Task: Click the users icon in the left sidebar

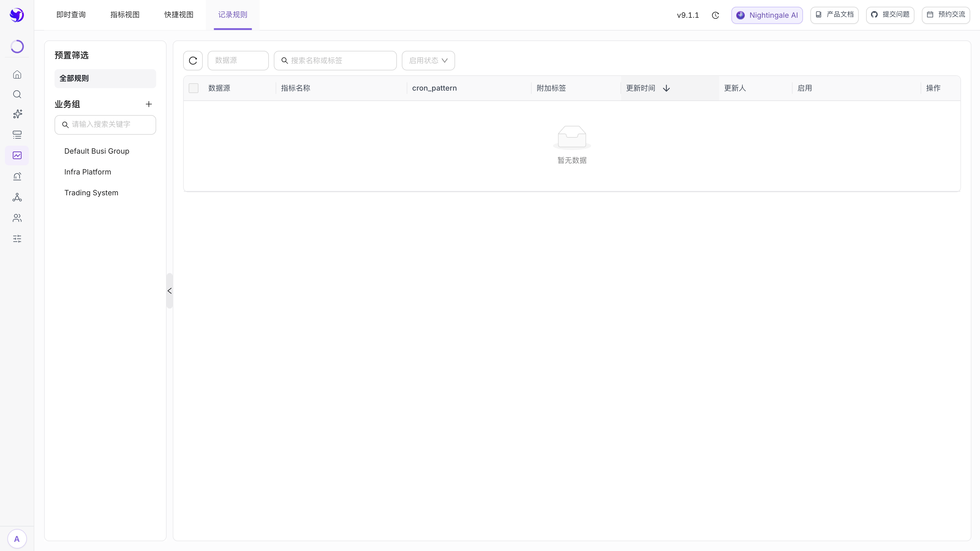Action: [x=17, y=218]
